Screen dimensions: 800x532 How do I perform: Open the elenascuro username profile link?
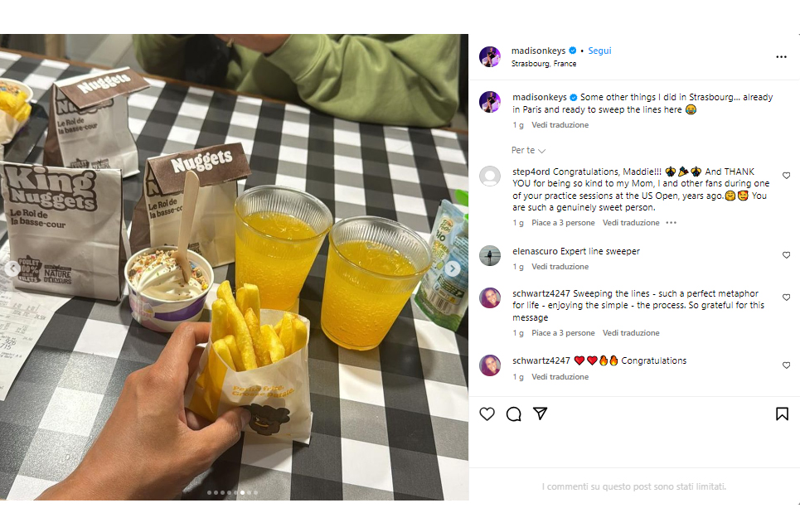(x=535, y=251)
